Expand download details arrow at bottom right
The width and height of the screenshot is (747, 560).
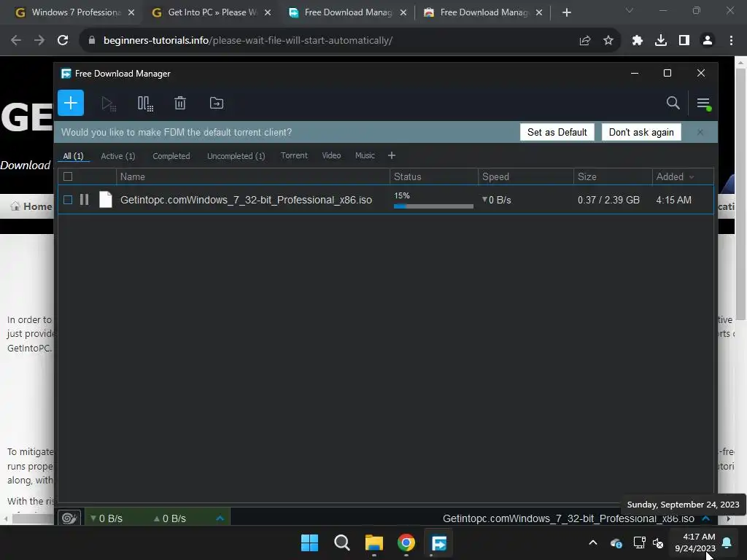click(706, 518)
